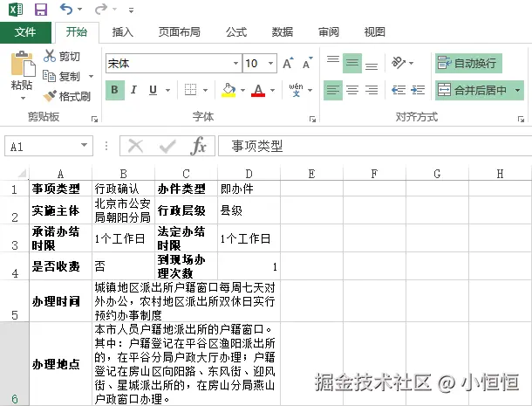Toggle center text alignment
Screen dimensions: 532x406
352,90
